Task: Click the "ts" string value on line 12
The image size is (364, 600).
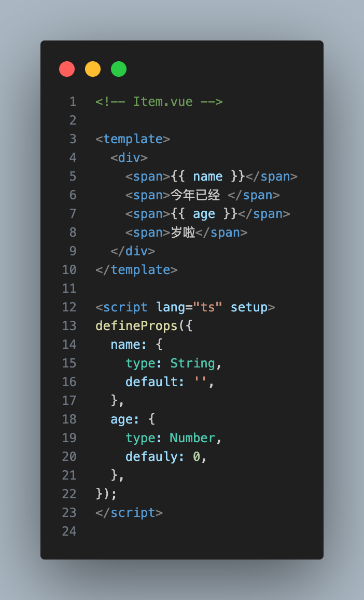Action: (x=207, y=307)
